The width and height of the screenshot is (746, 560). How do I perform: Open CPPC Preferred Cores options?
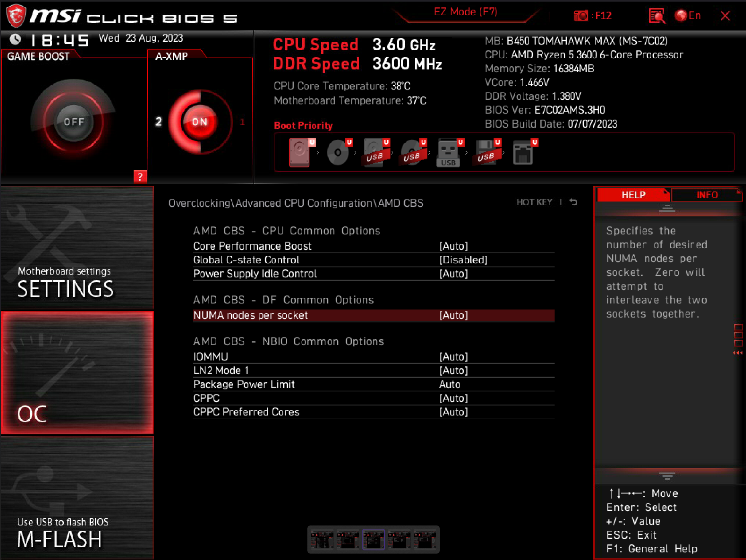(453, 412)
